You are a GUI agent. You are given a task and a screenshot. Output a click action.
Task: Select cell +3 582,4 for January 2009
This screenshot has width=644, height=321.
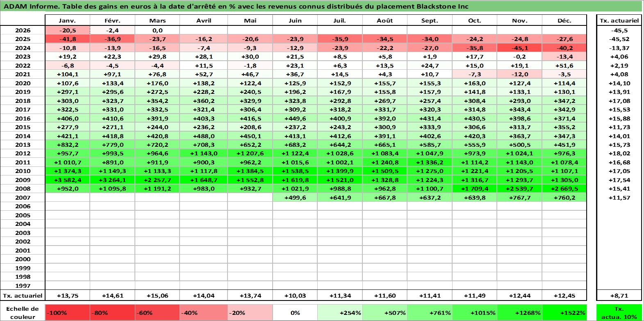pos(67,180)
